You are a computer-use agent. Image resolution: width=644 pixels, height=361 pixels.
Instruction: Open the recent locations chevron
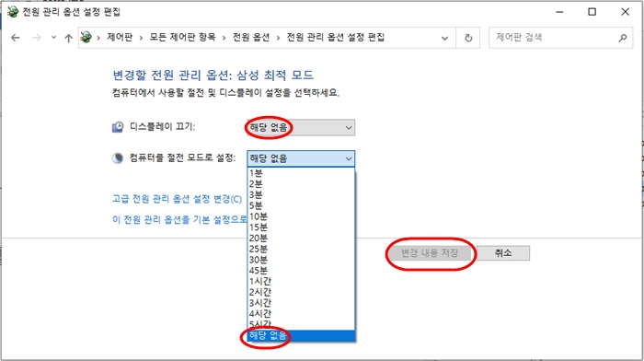click(53, 38)
